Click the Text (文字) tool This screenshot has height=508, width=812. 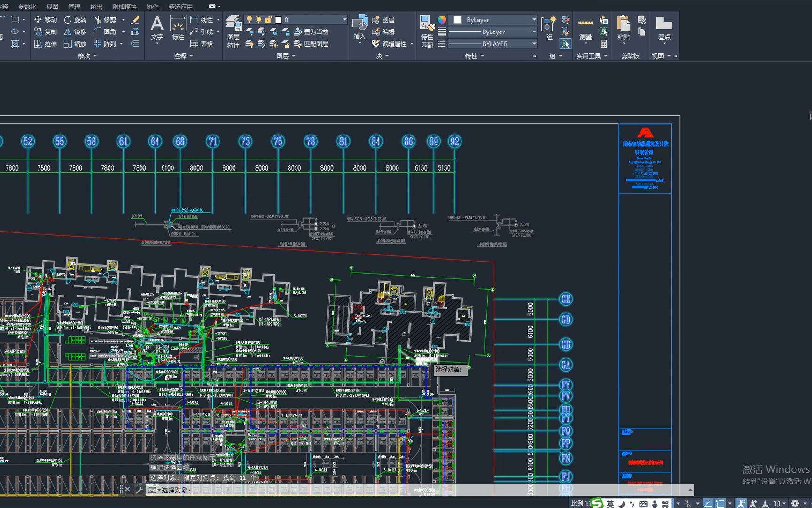click(157, 27)
